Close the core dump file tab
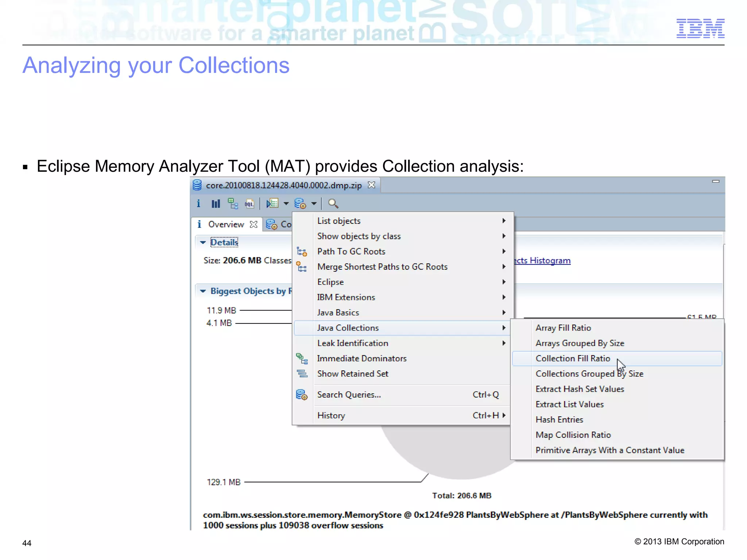747x560 pixels. tap(371, 185)
